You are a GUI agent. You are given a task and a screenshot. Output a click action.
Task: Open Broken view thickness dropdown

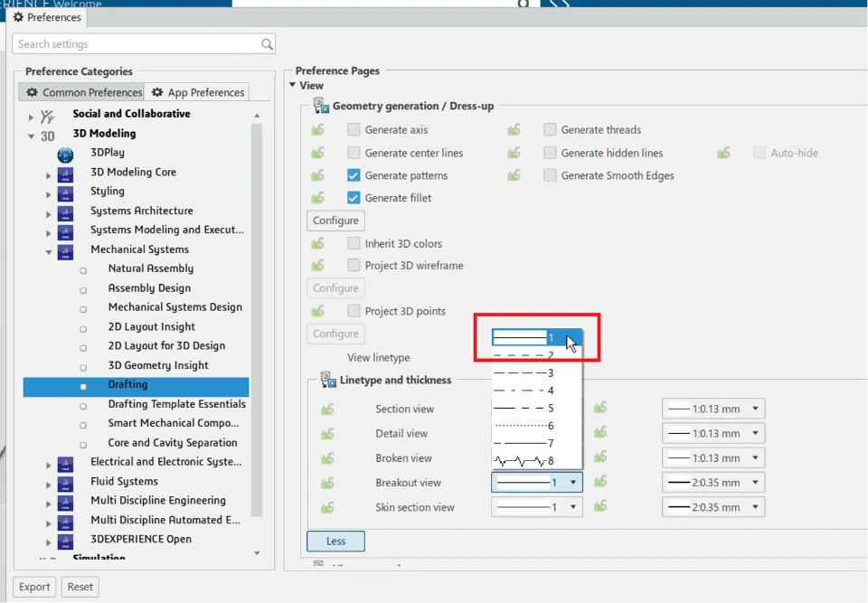[x=713, y=458]
